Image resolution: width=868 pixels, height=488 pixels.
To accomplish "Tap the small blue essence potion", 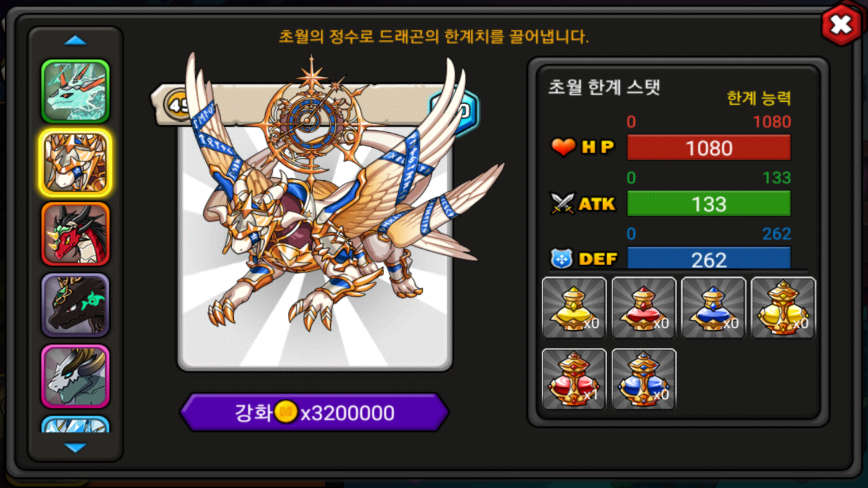I will [x=713, y=308].
